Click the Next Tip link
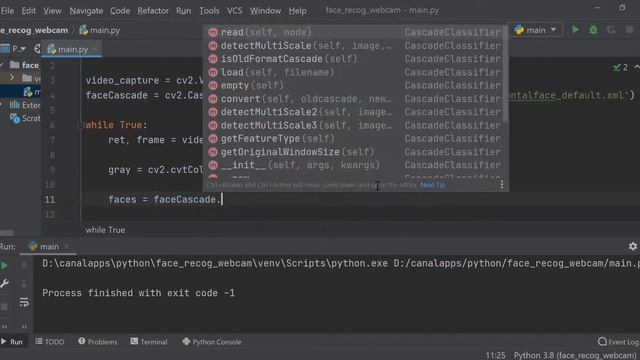 coord(433,185)
